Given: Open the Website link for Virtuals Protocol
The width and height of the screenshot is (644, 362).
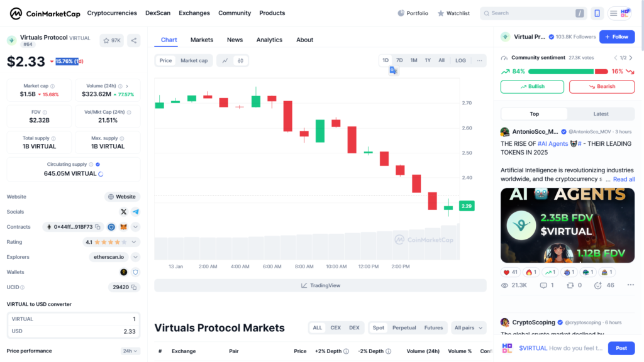Looking at the screenshot, I should click(x=121, y=197).
